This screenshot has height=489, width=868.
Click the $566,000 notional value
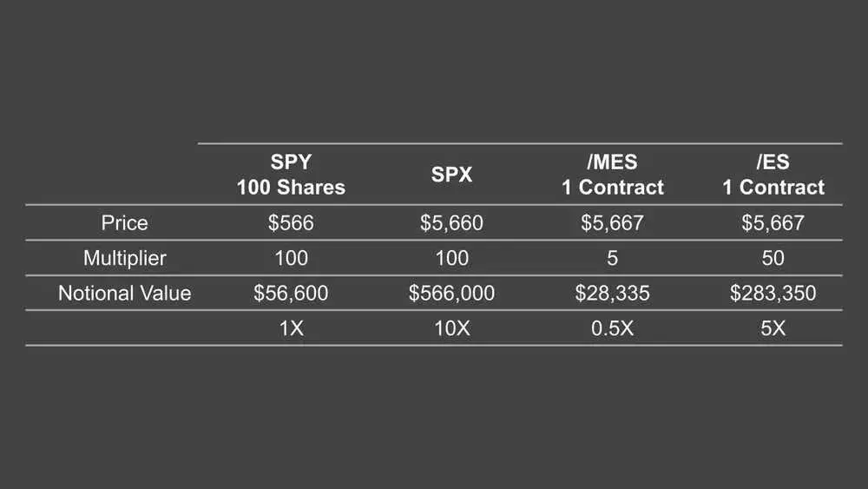[x=451, y=293]
